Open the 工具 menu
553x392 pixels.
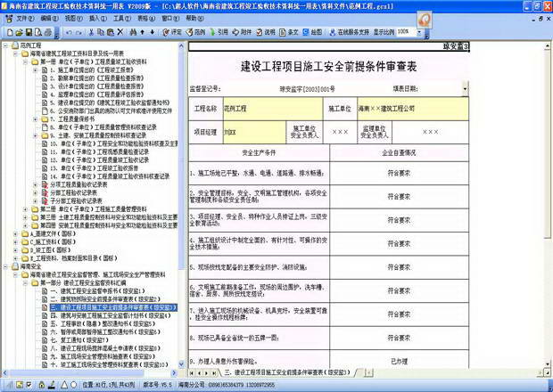pyautogui.click(x=122, y=19)
